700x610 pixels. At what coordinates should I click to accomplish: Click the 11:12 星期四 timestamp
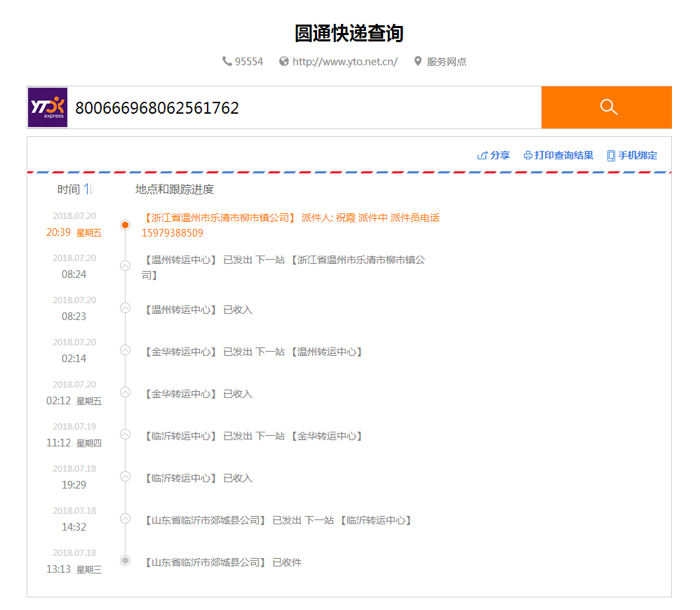(74, 443)
